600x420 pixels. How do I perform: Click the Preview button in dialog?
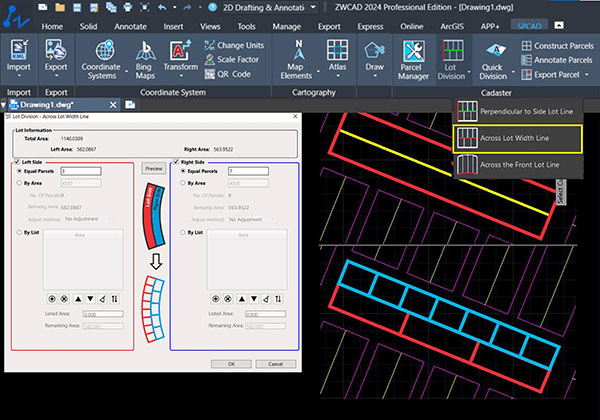click(x=154, y=168)
